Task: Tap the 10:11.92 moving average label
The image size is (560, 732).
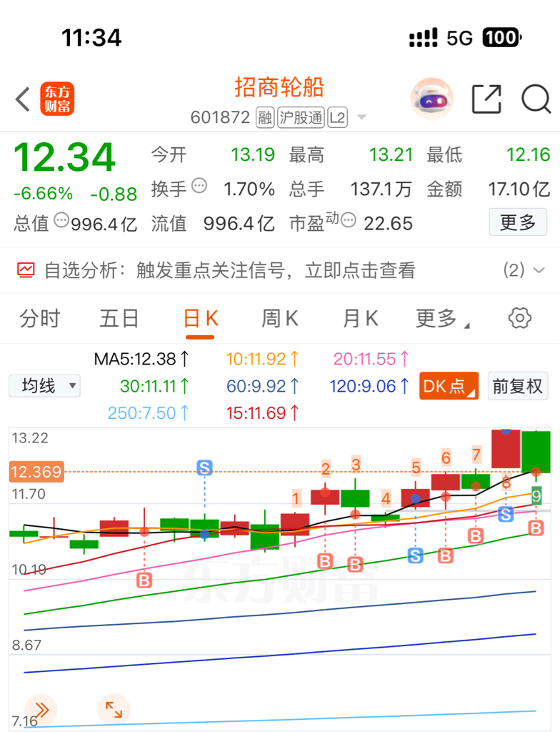Action: (x=262, y=359)
